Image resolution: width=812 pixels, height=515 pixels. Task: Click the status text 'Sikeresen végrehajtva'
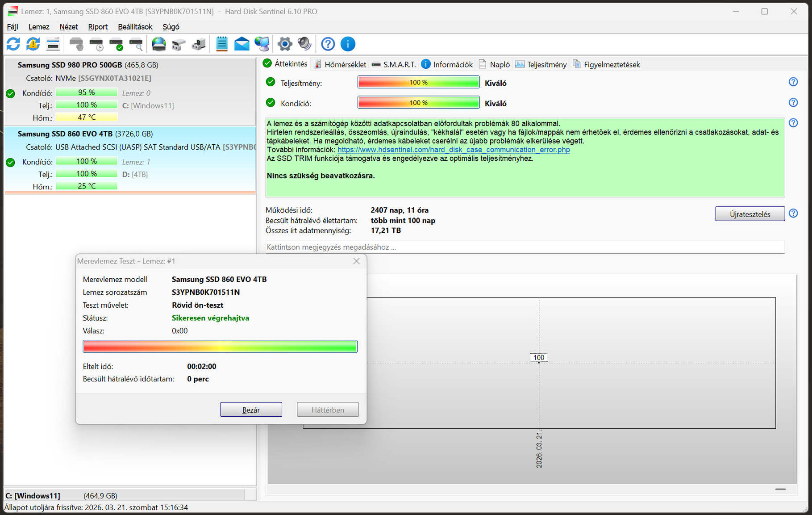(x=211, y=318)
